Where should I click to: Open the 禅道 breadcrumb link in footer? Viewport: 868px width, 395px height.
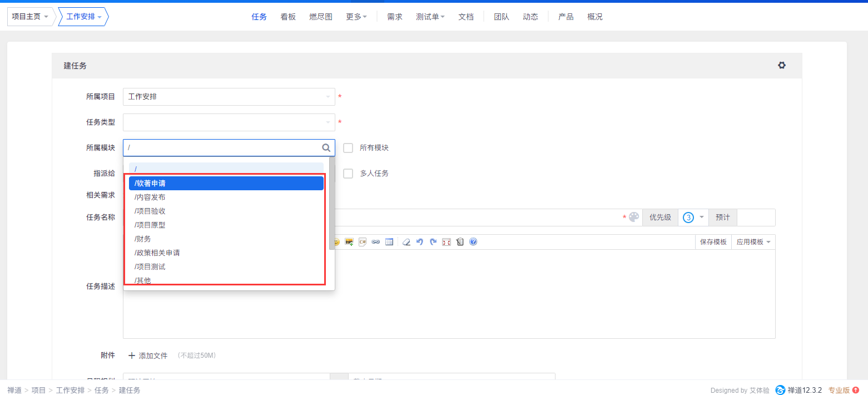tap(14, 390)
